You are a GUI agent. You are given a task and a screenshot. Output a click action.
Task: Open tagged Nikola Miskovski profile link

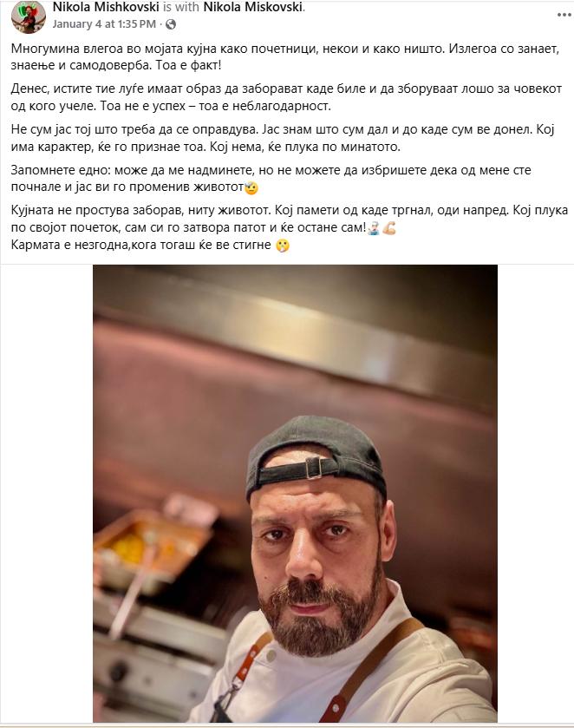253,7
